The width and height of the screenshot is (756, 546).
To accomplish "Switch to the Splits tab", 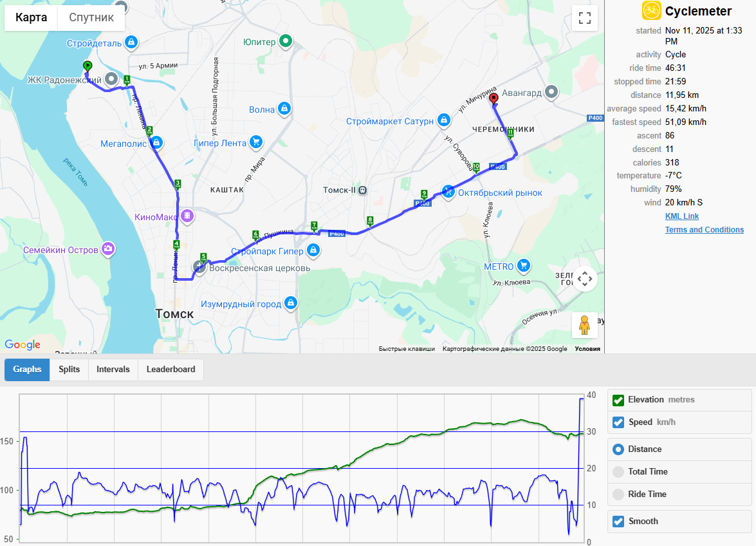I will tap(69, 370).
